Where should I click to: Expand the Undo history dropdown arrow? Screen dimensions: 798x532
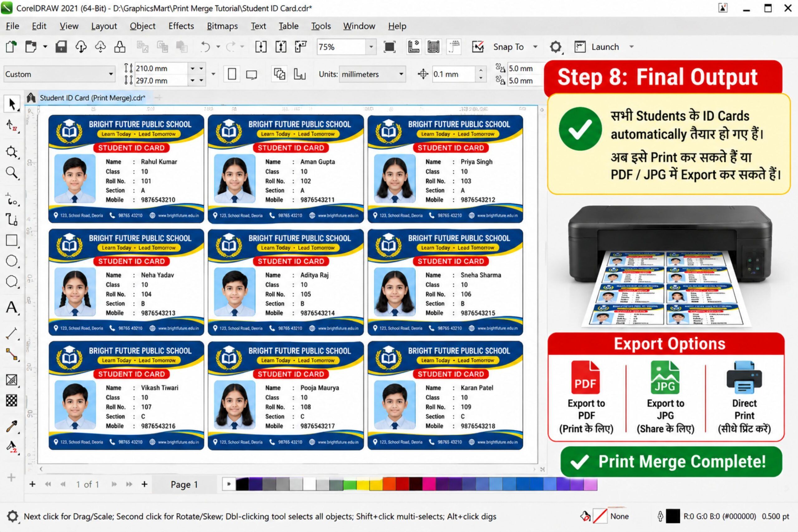[218, 46]
